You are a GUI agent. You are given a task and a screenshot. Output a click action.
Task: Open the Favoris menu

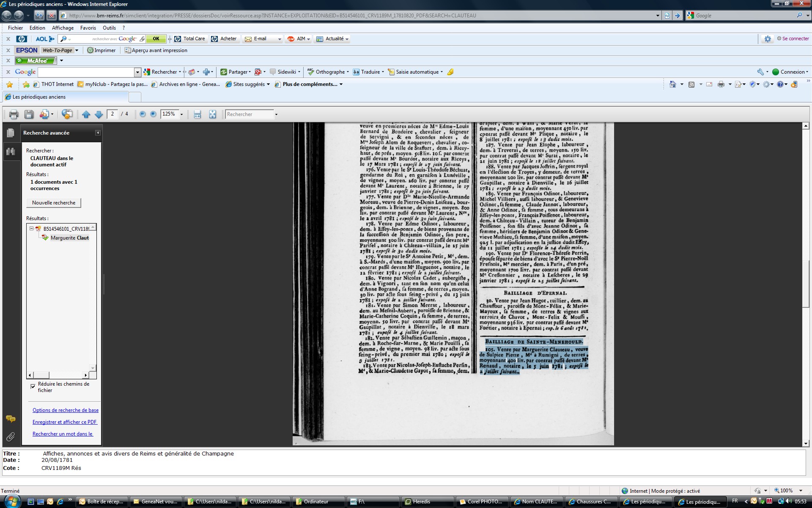pyautogui.click(x=88, y=28)
